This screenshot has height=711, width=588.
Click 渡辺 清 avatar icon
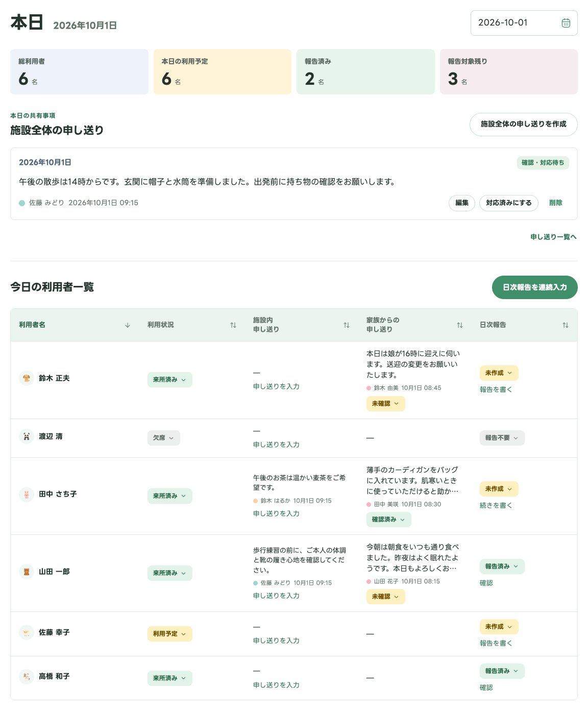pyautogui.click(x=27, y=436)
